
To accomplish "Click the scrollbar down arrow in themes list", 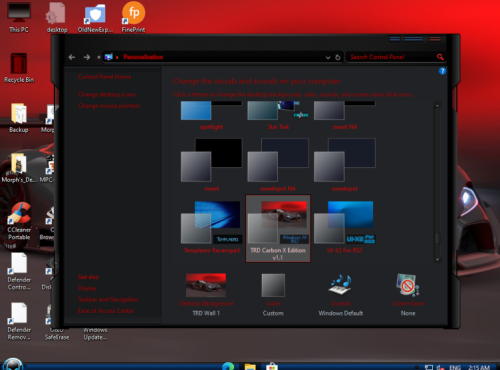I will [x=437, y=259].
